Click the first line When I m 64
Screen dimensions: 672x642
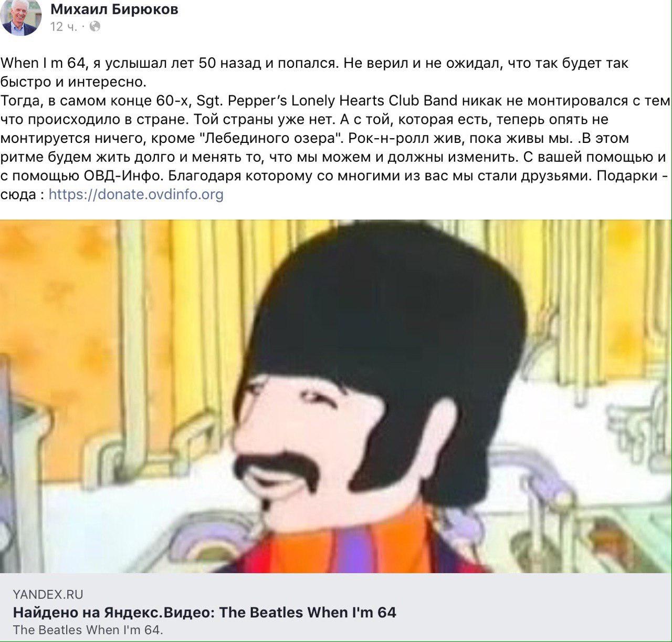click(43, 63)
